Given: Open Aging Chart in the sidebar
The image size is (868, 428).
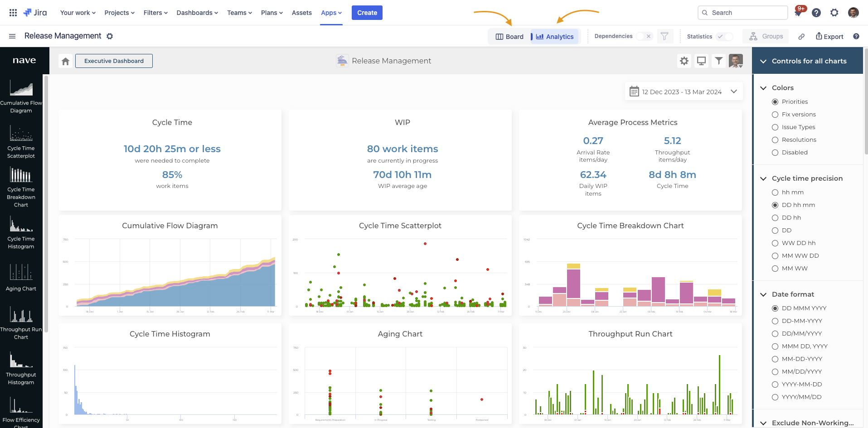Looking at the screenshot, I should click(x=21, y=277).
